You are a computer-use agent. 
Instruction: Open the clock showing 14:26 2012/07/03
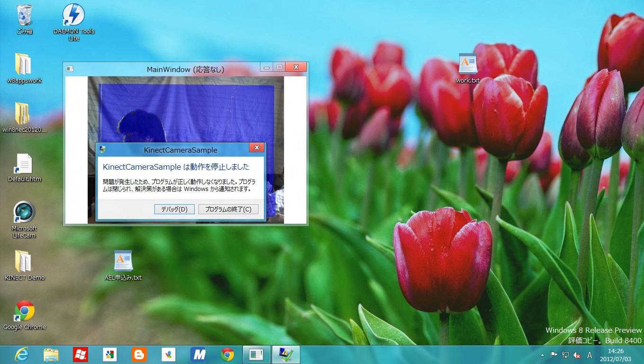click(616, 355)
